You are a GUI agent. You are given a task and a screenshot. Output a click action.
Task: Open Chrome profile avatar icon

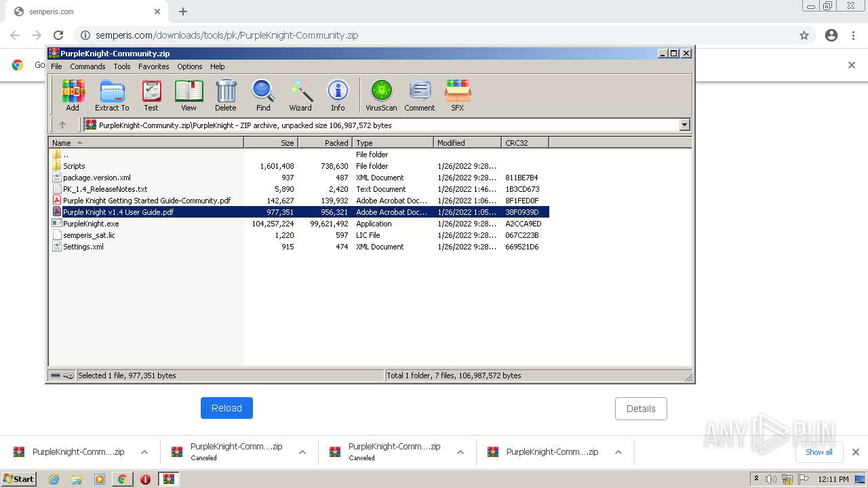[831, 35]
